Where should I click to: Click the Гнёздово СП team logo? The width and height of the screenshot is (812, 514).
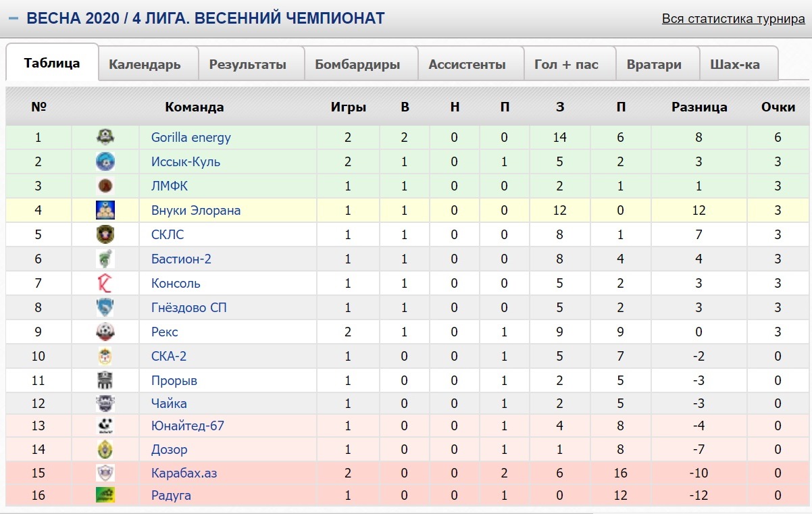coord(105,307)
